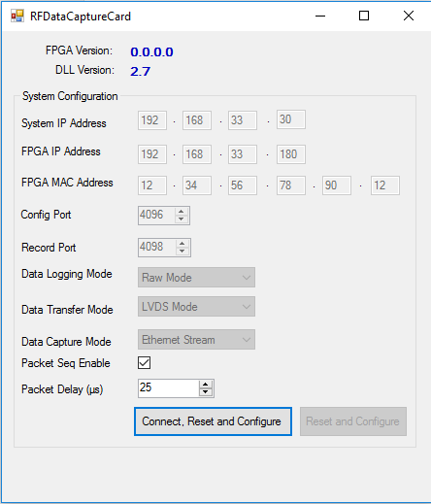431x504 pixels.
Task: Click System IP Address last octet 30 field
Action: [291, 119]
